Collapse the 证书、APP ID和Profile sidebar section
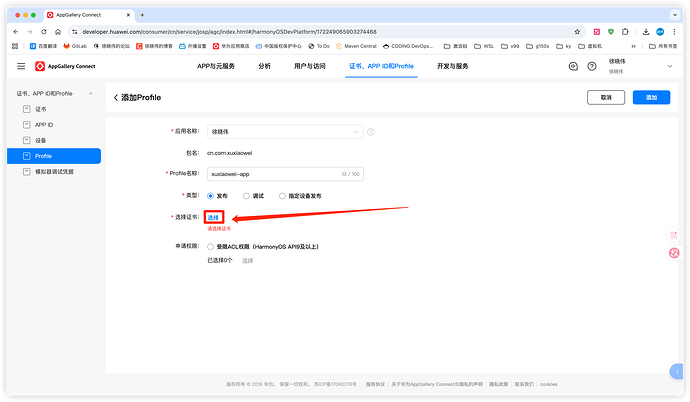The image size is (690, 402). coord(91,93)
